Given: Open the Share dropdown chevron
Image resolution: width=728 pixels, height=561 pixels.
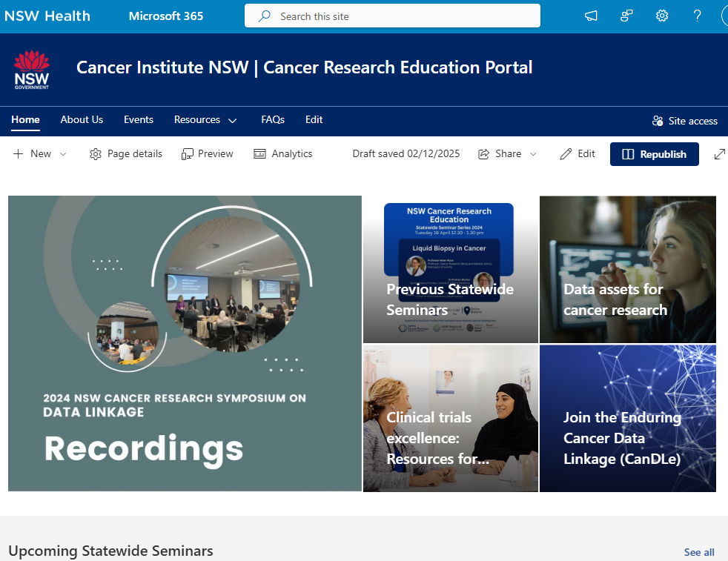Looking at the screenshot, I should tap(533, 154).
